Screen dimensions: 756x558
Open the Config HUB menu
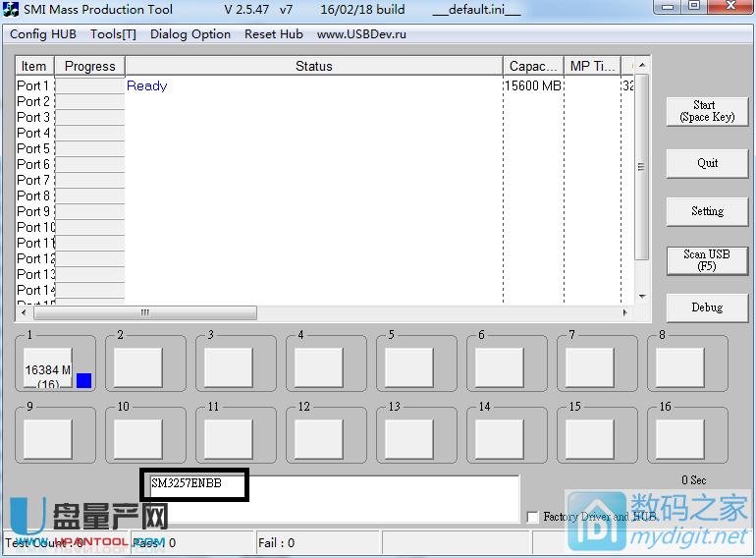tap(42, 34)
